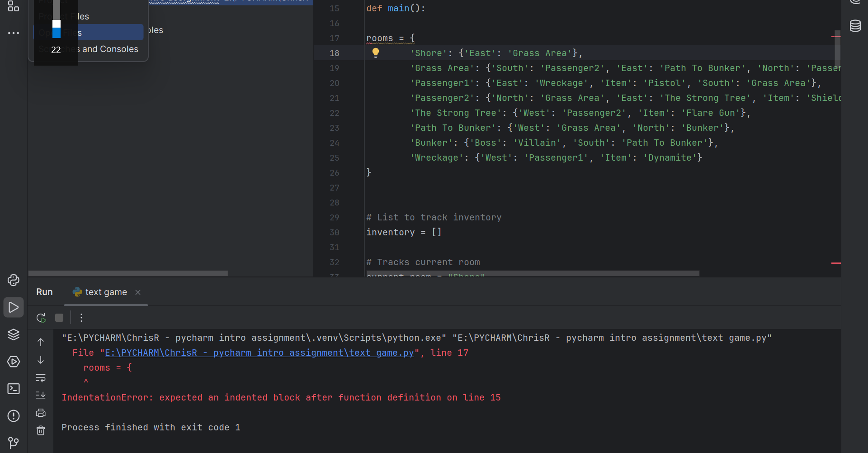Close the text game run tab
Viewport: 868px width, 453px height.
pos(138,292)
